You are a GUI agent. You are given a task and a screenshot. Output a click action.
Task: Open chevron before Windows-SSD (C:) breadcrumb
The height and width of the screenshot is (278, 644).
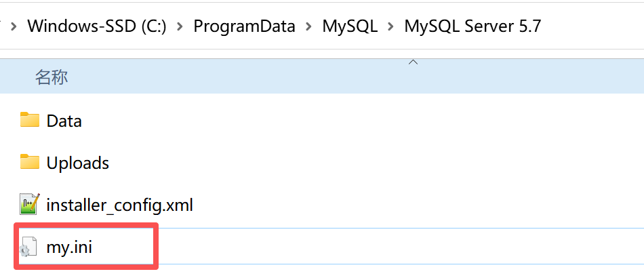click(14, 27)
